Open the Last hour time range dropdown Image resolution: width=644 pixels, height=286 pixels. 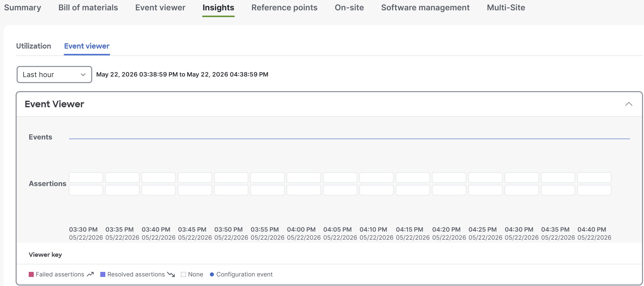[x=54, y=75]
